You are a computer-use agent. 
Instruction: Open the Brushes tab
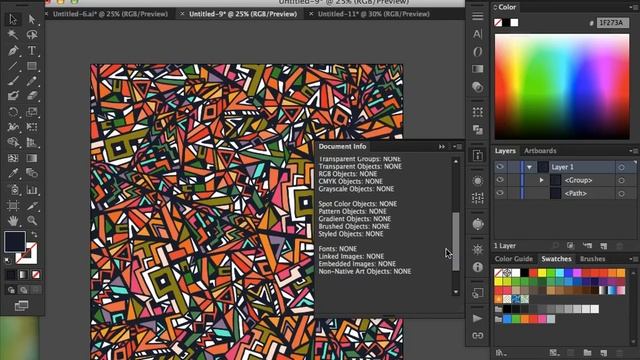click(592, 259)
